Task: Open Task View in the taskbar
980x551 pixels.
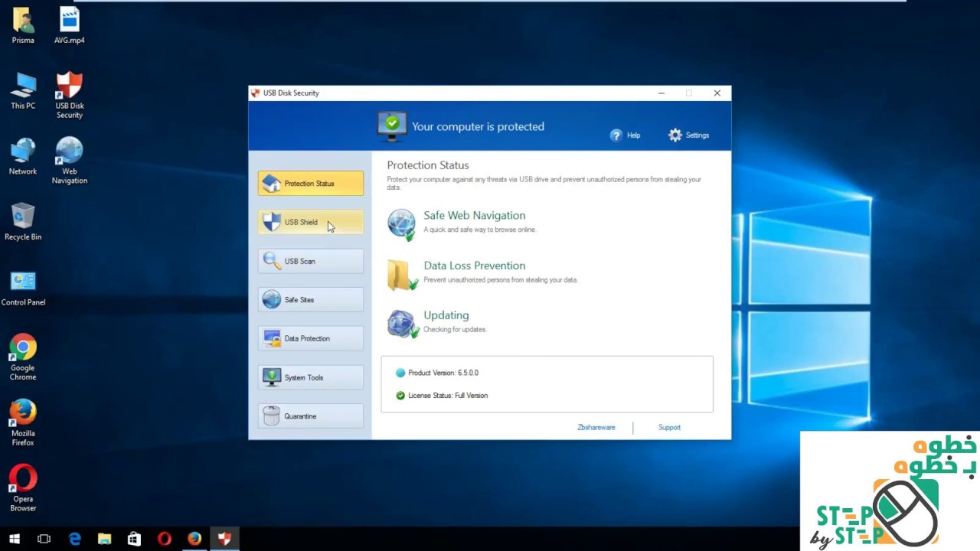Action: pyautogui.click(x=44, y=539)
